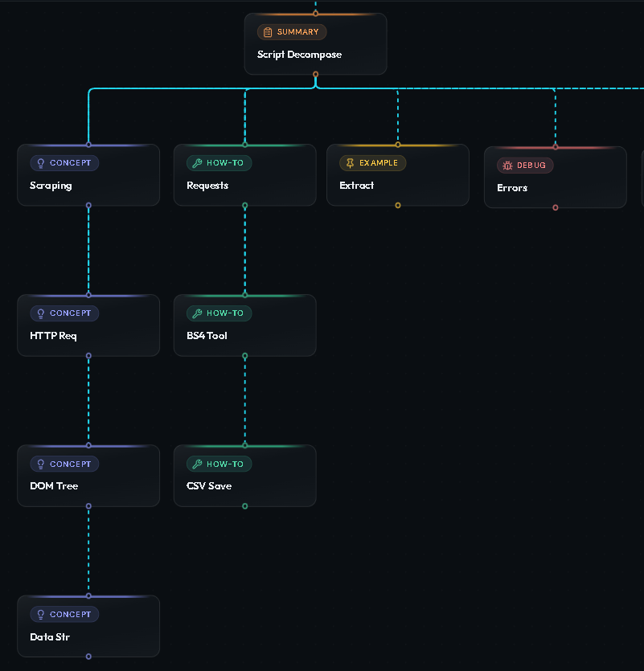Click the top input port of HTTP Req node

click(88, 295)
